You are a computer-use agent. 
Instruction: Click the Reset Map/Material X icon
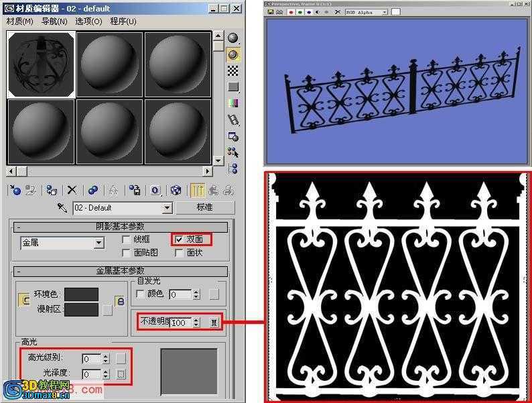pyautogui.click(x=72, y=190)
